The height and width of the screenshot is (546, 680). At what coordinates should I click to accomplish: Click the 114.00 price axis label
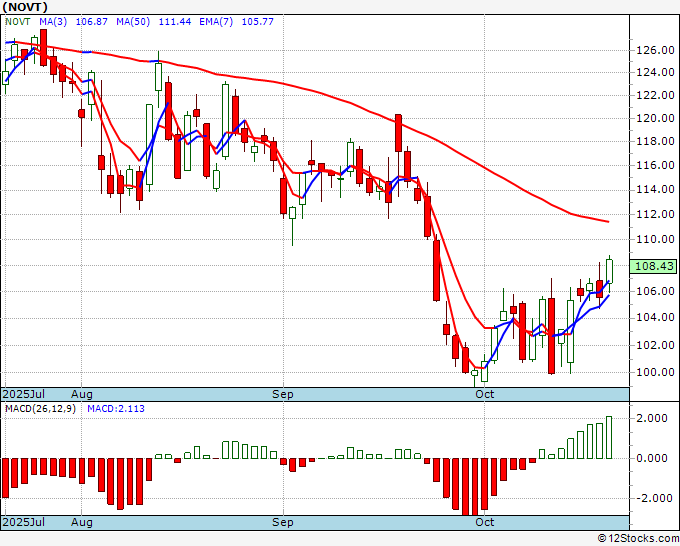pyautogui.click(x=655, y=189)
